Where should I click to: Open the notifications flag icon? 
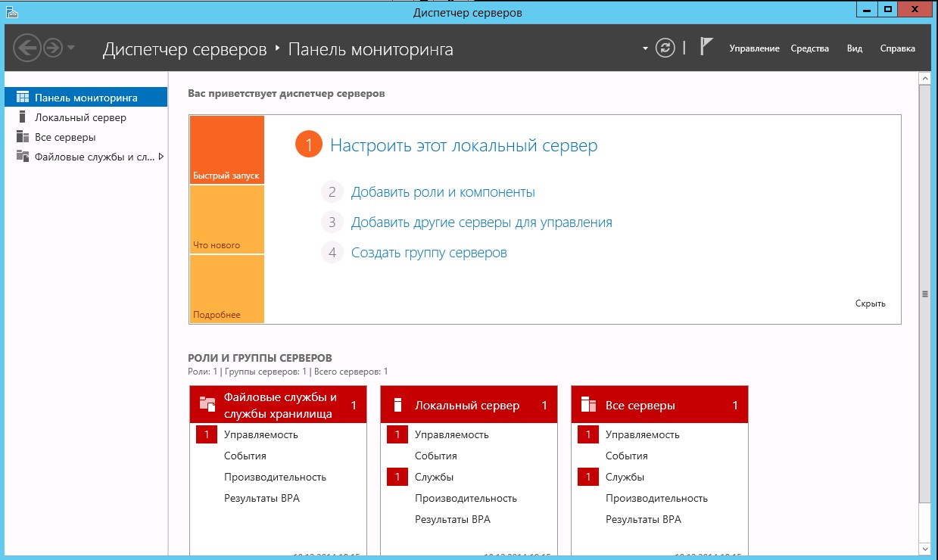pyautogui.click(x=706, y=47)
